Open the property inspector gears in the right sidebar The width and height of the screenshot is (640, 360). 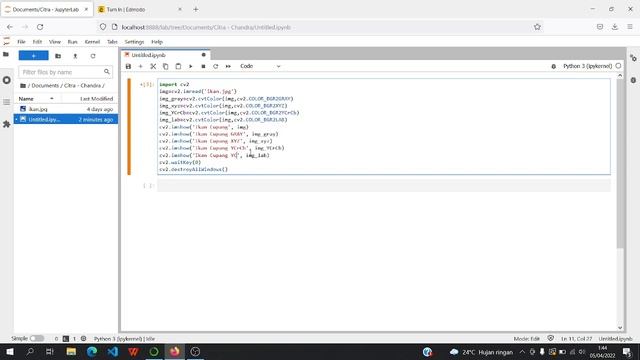pos(633,58)
